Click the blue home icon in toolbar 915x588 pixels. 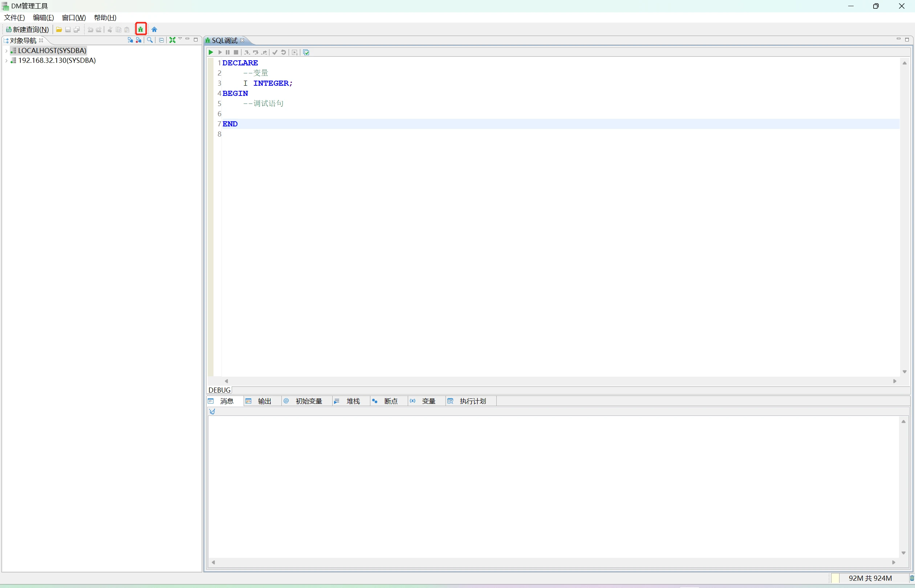[x=154, y=29]
